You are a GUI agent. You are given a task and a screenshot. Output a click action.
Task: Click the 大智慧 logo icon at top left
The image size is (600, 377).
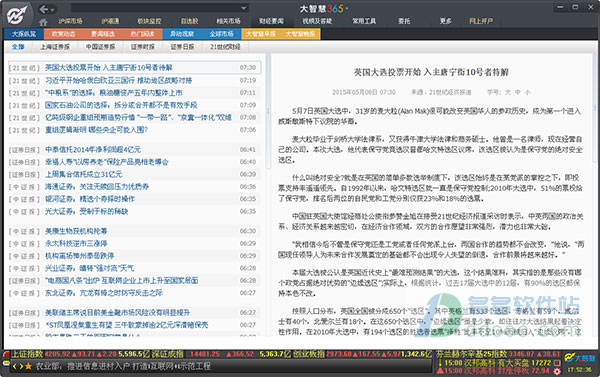17,16
